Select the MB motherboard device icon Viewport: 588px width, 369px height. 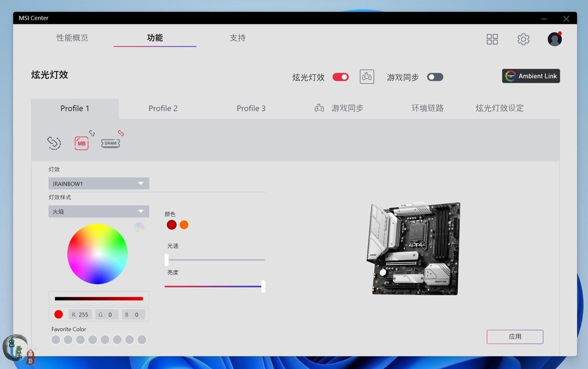coord(81,143)
